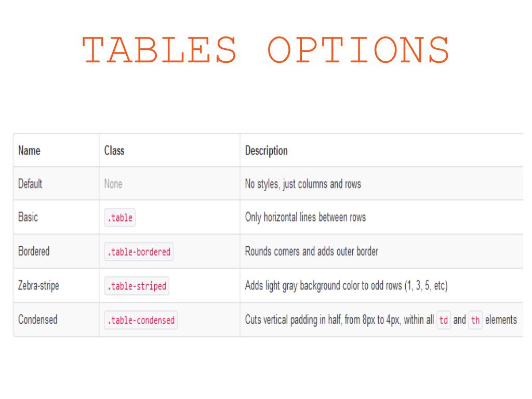Select the Class column header
532x399 pixels.
pos(114,150)
